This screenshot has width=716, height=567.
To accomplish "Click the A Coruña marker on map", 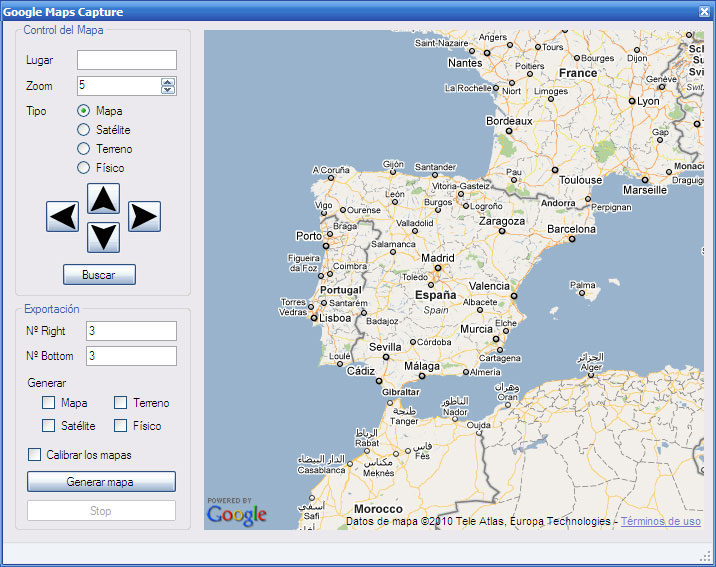I will (x=331, y=178).
